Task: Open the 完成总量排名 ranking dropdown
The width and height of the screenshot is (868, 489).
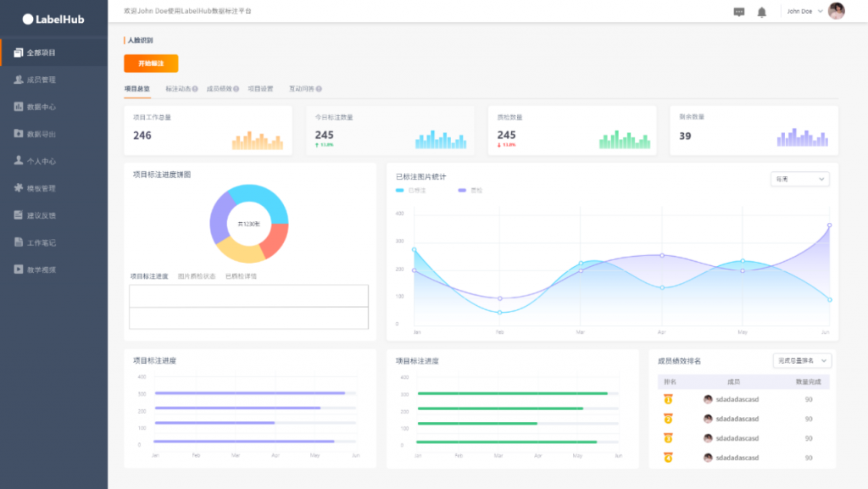Action: tap(802, 361)
